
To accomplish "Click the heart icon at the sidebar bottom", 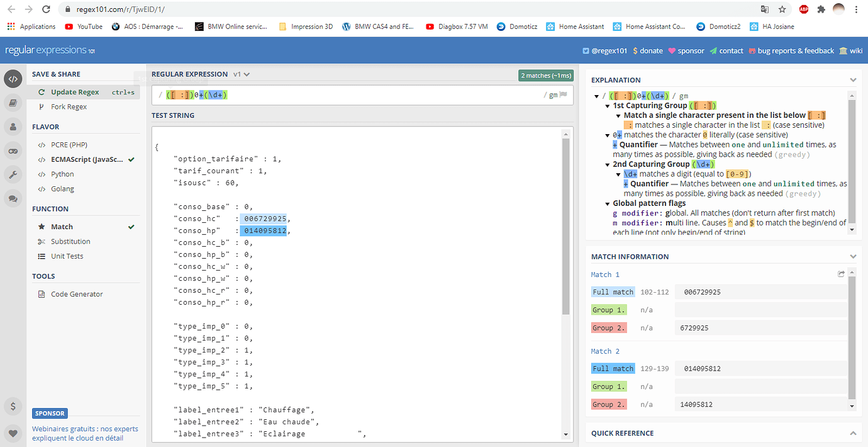I will (x=13, y=433).
